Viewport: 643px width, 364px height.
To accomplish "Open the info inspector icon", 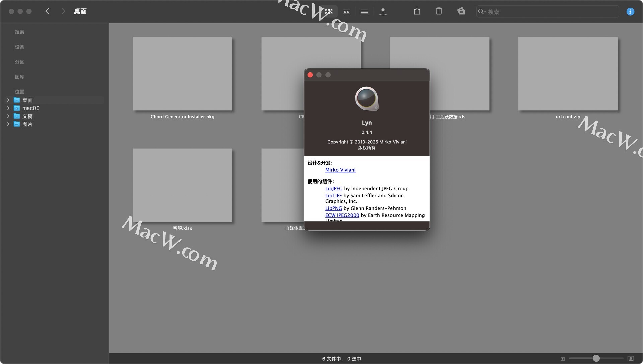I will tap(630, 12).
